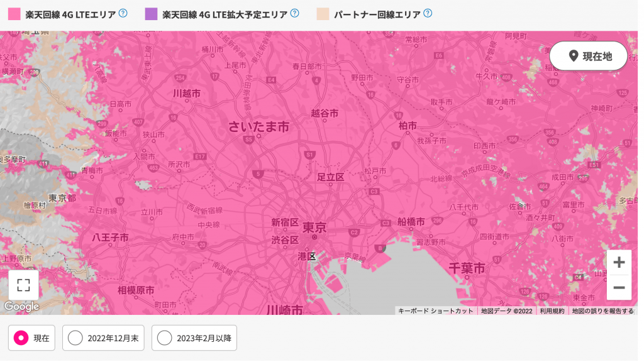
Task: Open 利用規約 terms link
Action: (x=552, y=311)
